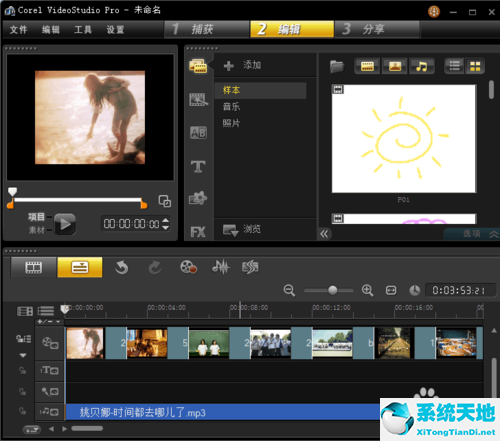Click the 浏览 browse button
500x441 pixels.
point(242,229)
